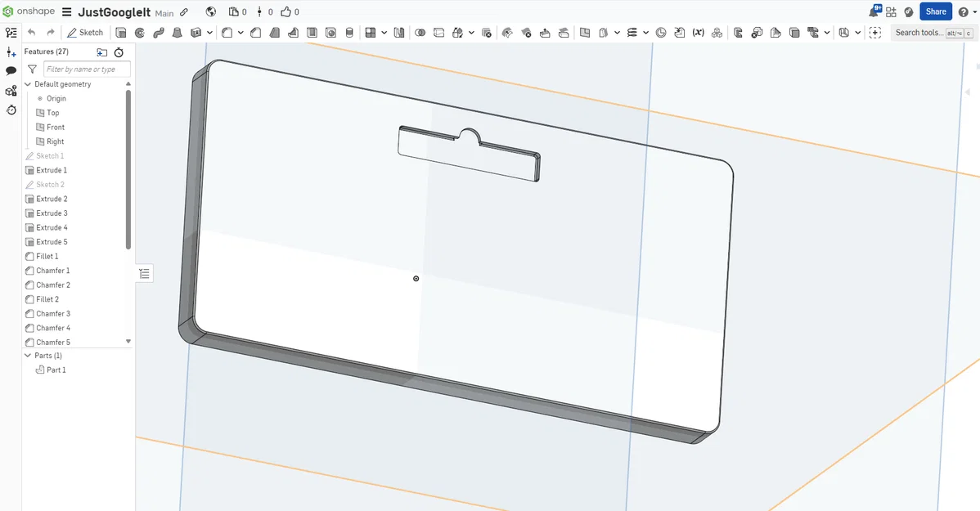Select the Shell tool
The width and height of the screenshot is (980, 511).
312,33
